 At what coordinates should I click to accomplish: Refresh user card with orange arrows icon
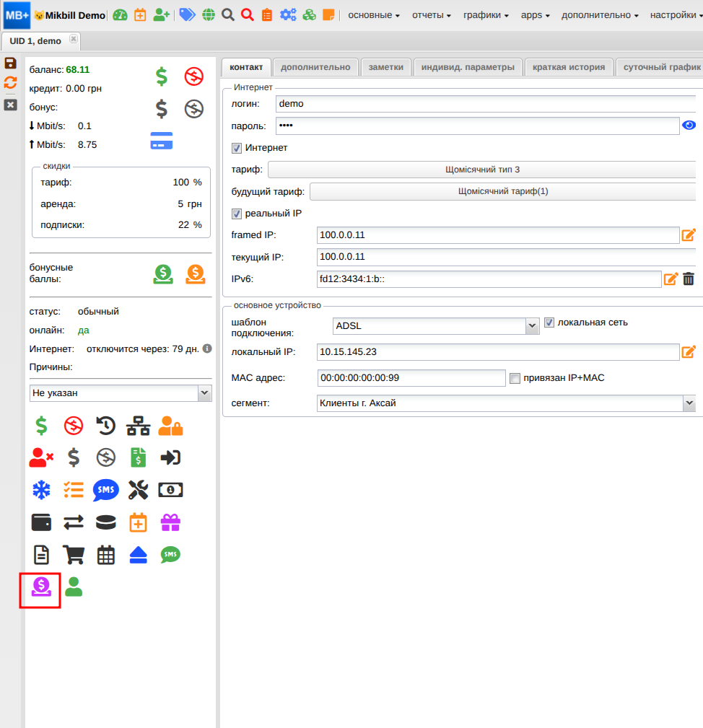10,83
